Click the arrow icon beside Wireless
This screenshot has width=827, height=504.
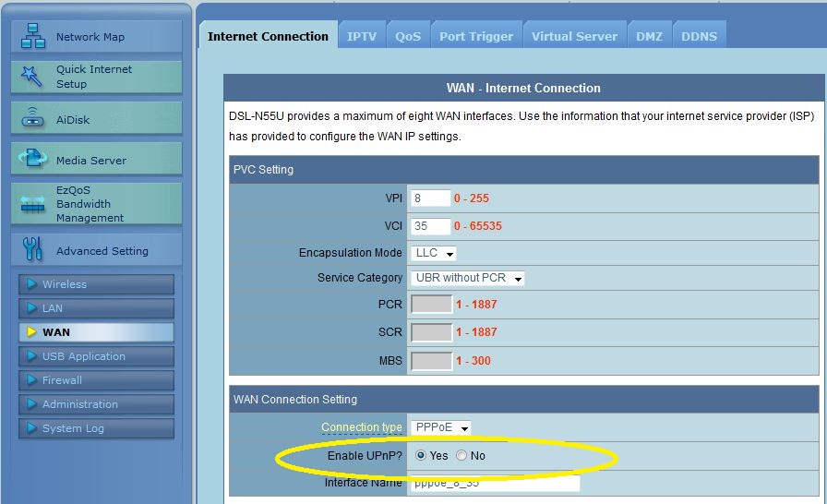point(31,284)
